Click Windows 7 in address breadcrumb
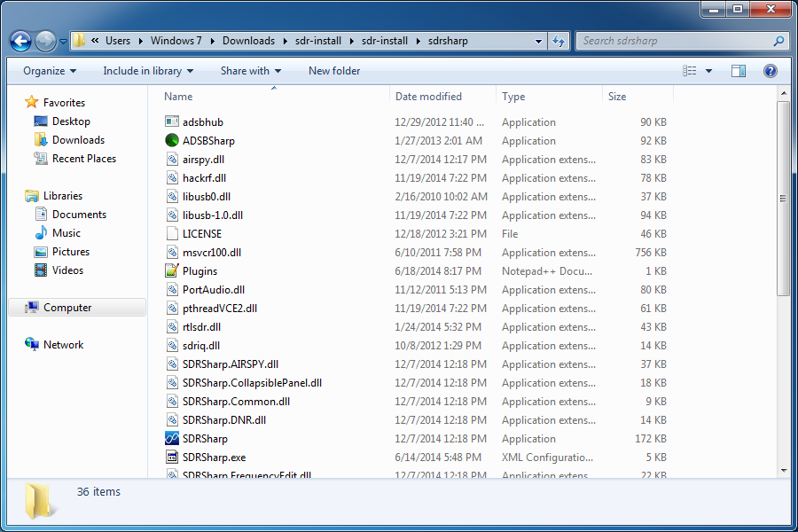 click(x=176, y=41)
